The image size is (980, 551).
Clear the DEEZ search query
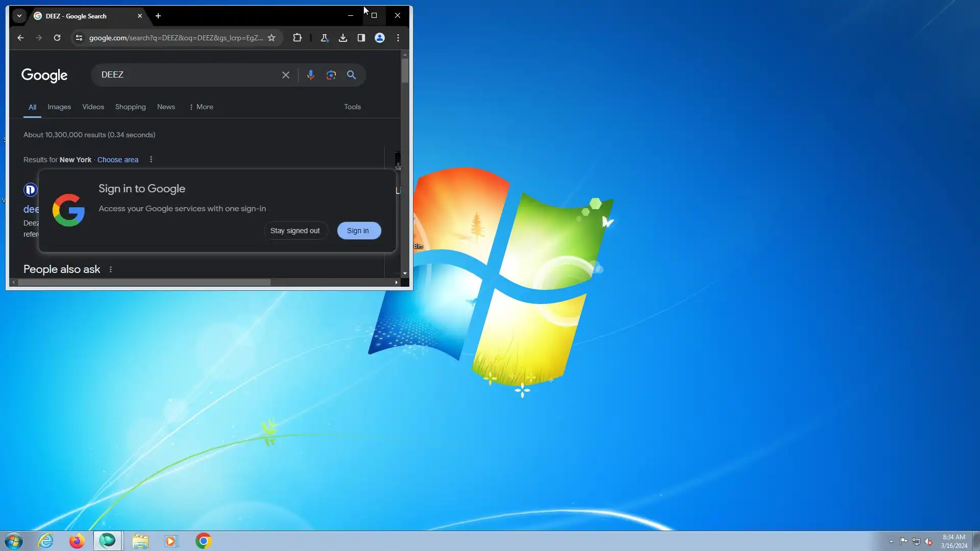[286, 75]
